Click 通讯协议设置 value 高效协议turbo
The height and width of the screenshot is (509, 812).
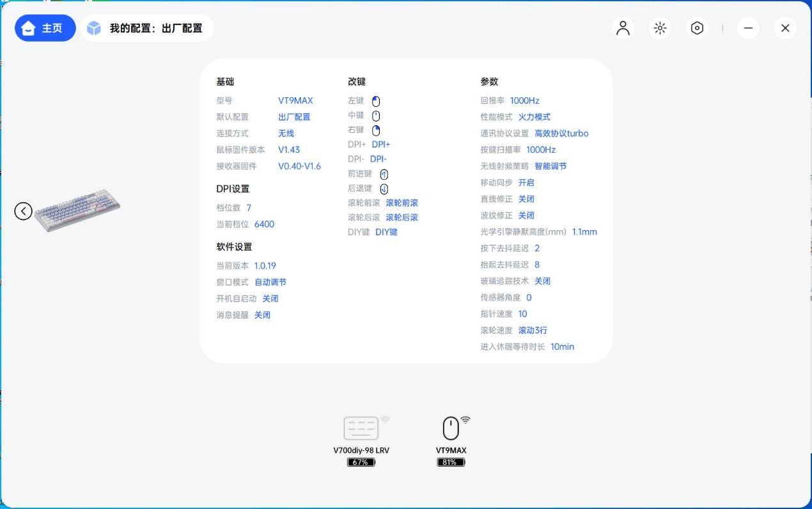pyautogui.click(x=561, y=134)
